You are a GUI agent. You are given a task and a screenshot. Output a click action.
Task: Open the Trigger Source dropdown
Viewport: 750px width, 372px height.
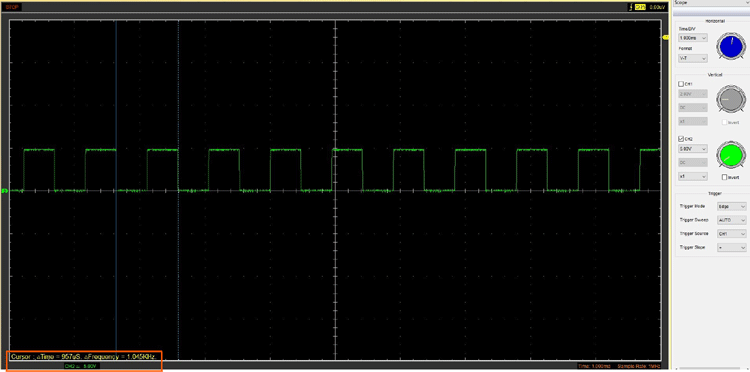(731, 234)
